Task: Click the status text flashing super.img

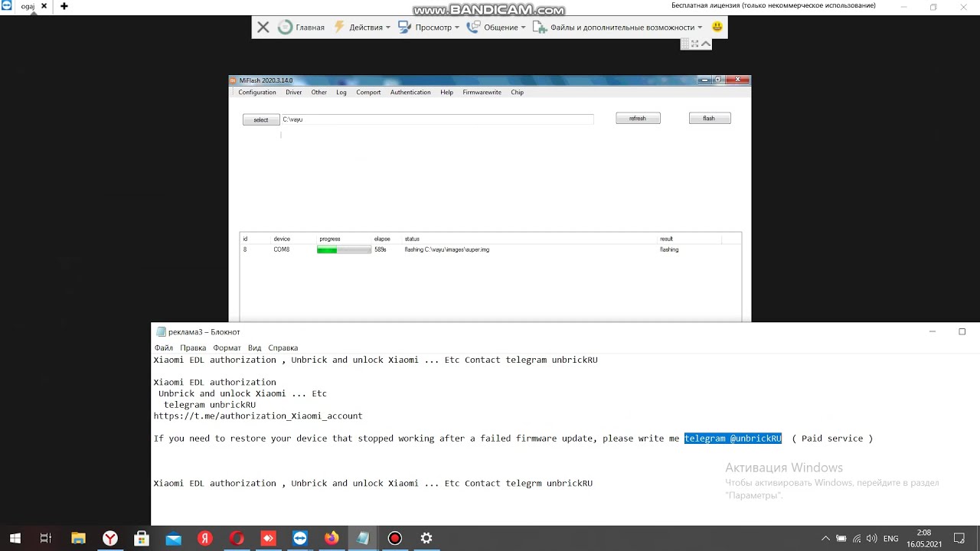Action: tap(447, 249)
